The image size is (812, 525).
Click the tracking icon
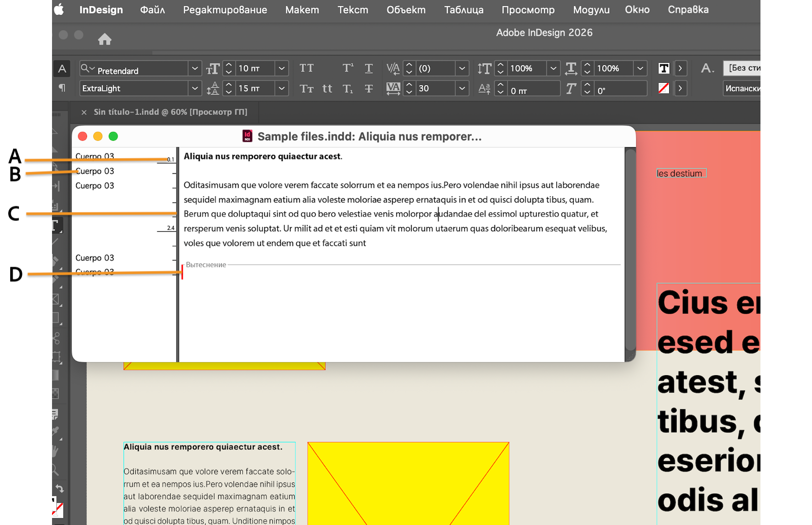393,89
